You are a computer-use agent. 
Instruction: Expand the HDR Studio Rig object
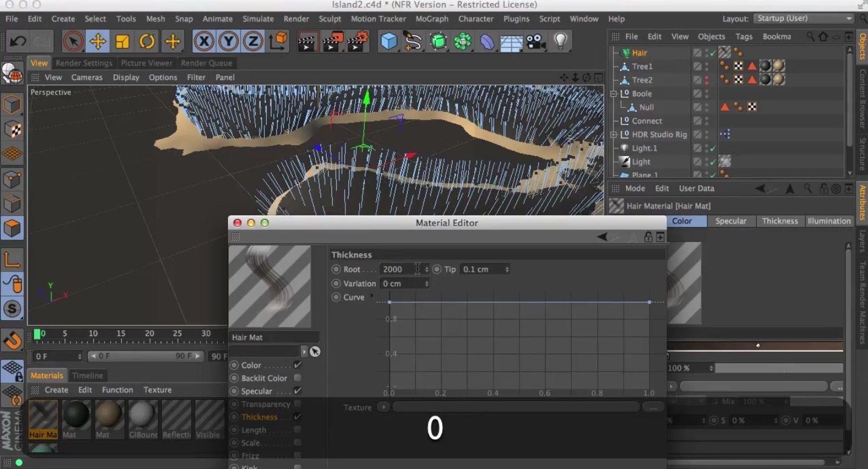coord(613,134)
